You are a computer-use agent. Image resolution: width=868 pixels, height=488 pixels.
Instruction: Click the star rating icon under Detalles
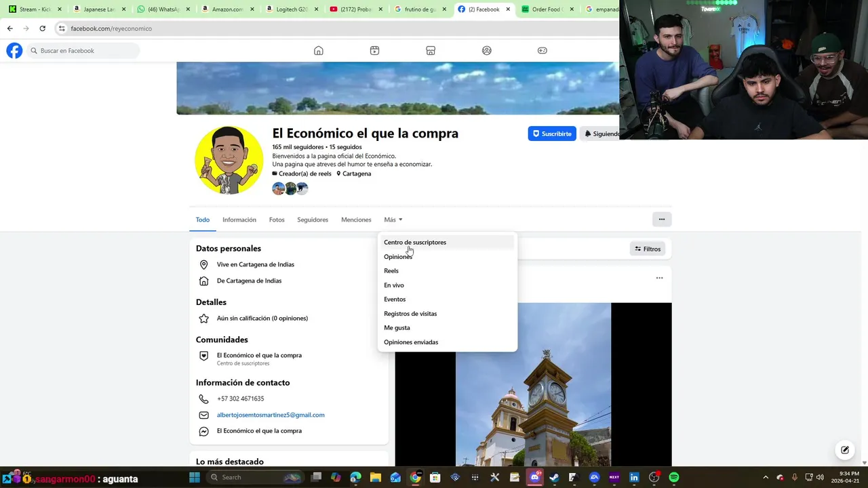pos(203,318)
